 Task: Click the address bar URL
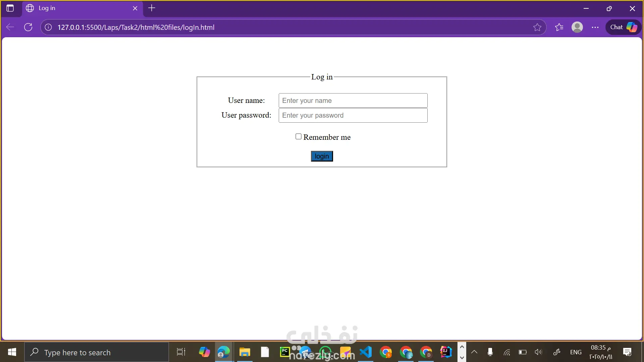click(x=136, y=27)
